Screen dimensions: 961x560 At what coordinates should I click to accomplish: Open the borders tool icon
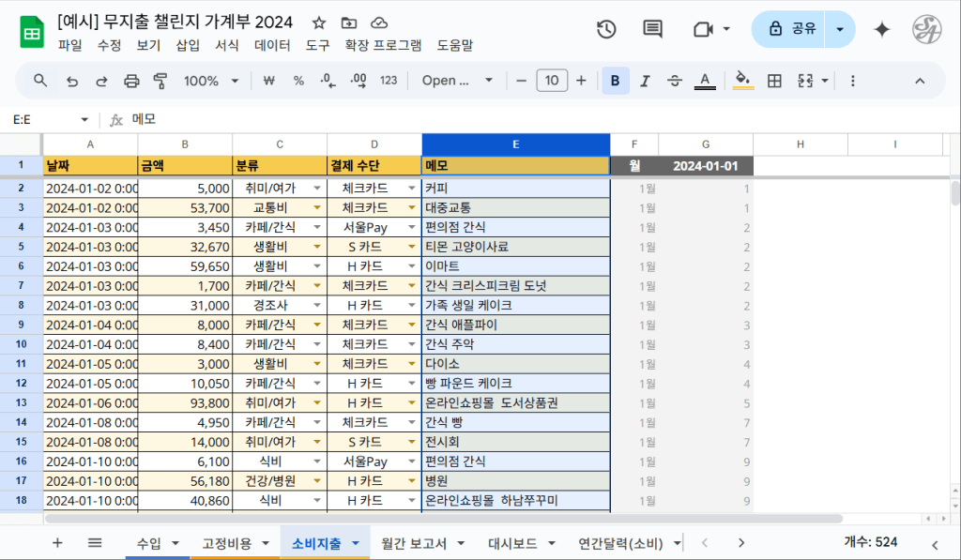click(774, 81)
